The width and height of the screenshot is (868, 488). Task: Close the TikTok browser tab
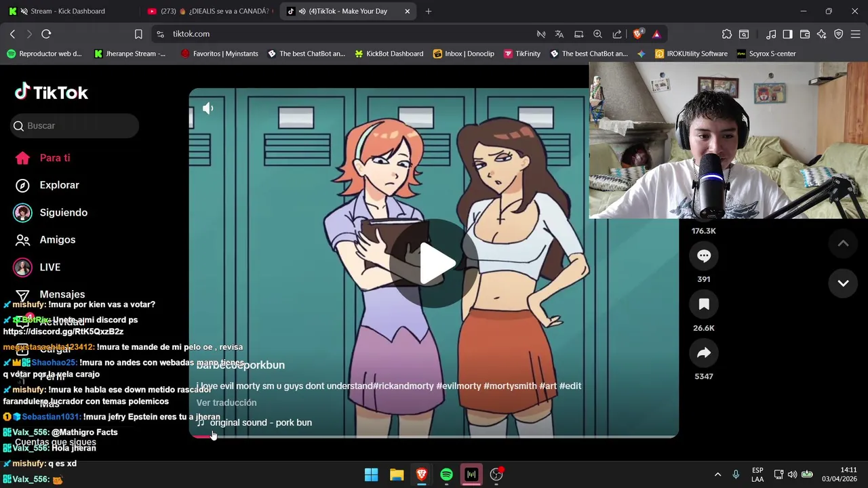click(407, 11)
